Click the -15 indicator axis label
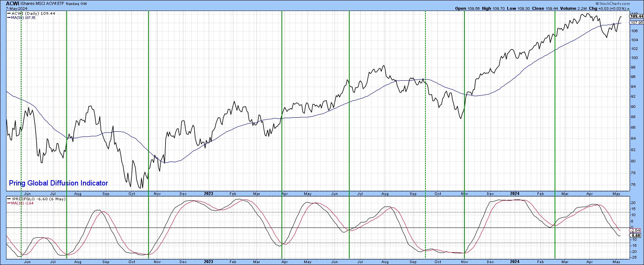Viewport: 644px width, 265px height. [x=633, y=245]
